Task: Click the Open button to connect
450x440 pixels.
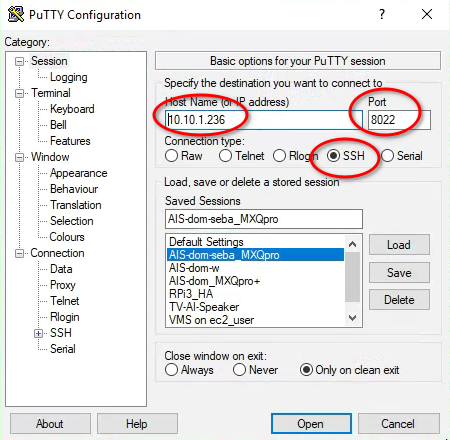Action: (x=311, y=424)
